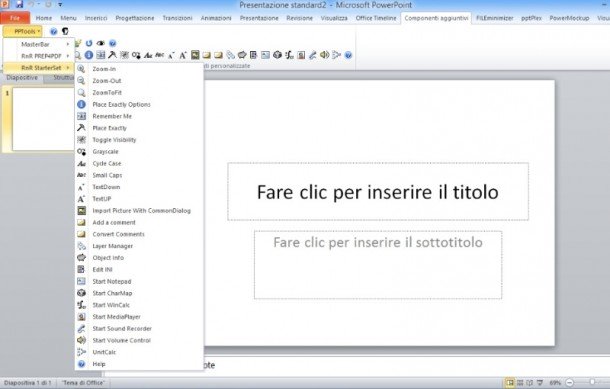Click the speaker Volume Control toolbar icon
This screenshot has height=389, width=610.
[324, 55]
